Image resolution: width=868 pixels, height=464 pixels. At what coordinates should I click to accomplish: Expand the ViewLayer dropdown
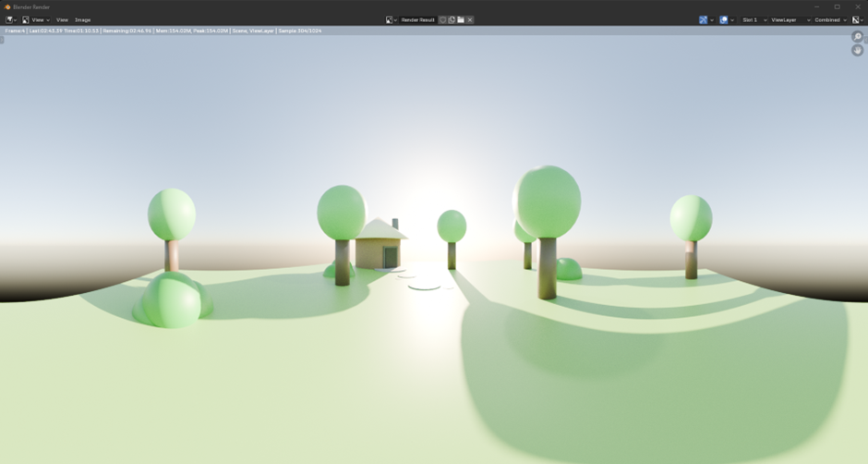tap(790, 19)
